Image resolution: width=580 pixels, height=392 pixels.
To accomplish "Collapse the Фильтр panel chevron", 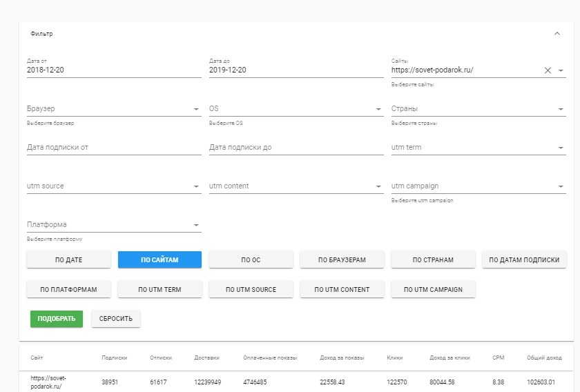I will tap(557, 33).
